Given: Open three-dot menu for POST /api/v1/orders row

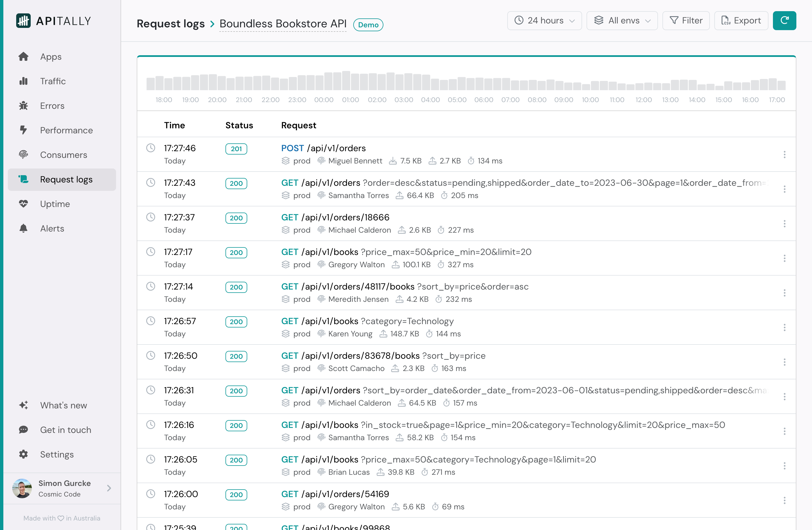Looking at the screenshot, I should tap(784, 155).
